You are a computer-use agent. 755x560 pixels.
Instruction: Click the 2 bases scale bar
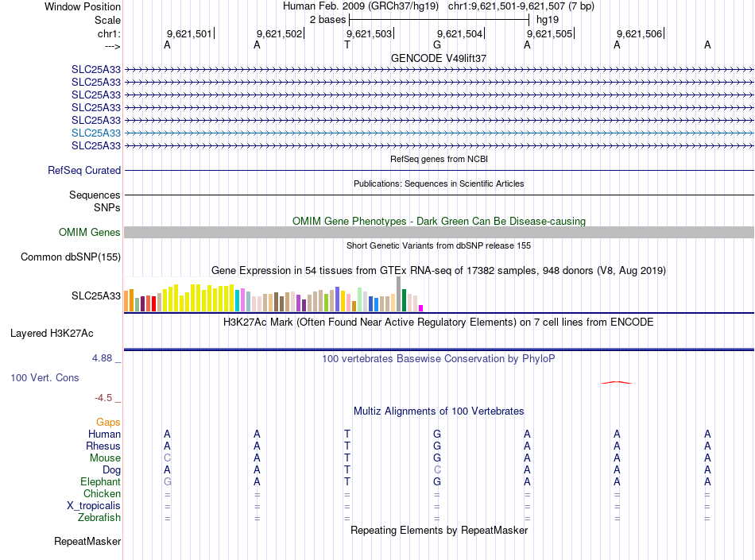(x=439, y=20)
